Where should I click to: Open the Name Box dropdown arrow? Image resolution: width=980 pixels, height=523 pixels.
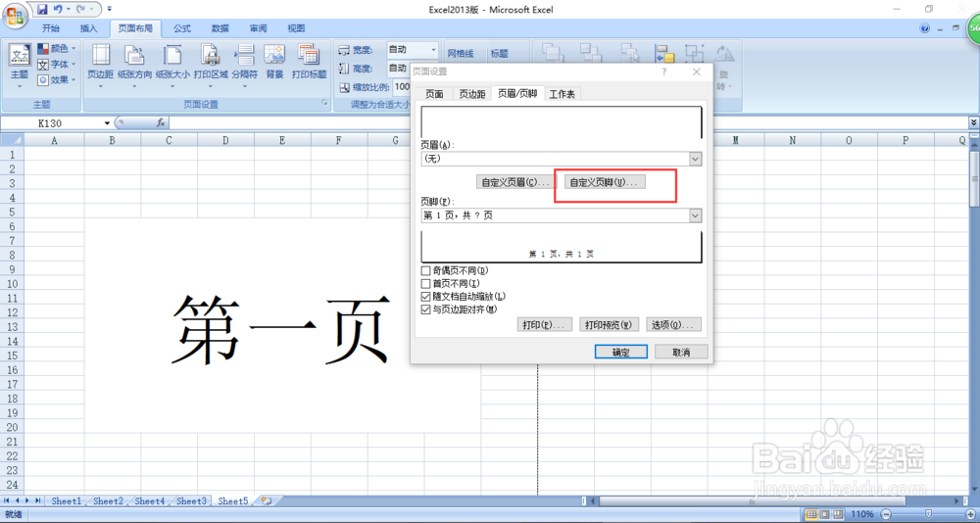[107, 123]
